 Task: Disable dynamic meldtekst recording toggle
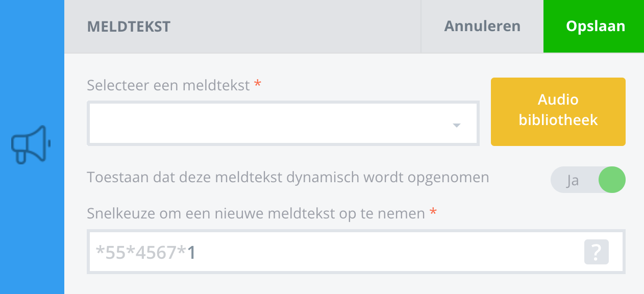click(x=587, y=181)
